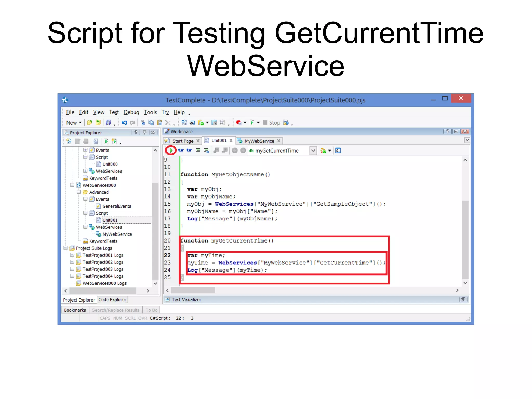Click the Paste clipboard icon
Viewport: 532px width, 399px height.
click(159, 123)
